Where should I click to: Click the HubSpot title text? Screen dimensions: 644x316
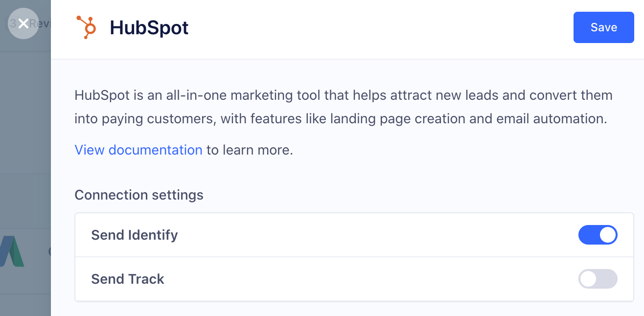point(149,28)
